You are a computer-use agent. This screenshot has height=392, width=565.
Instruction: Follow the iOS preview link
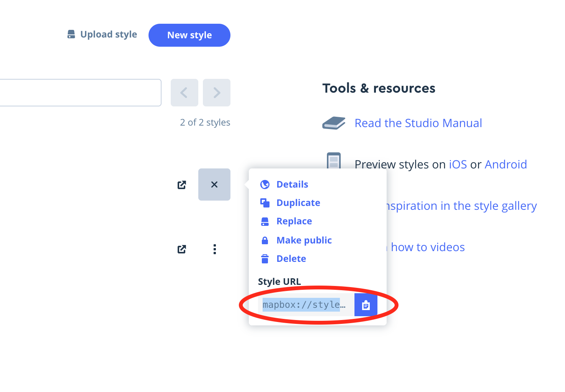[x=457, y=165]
